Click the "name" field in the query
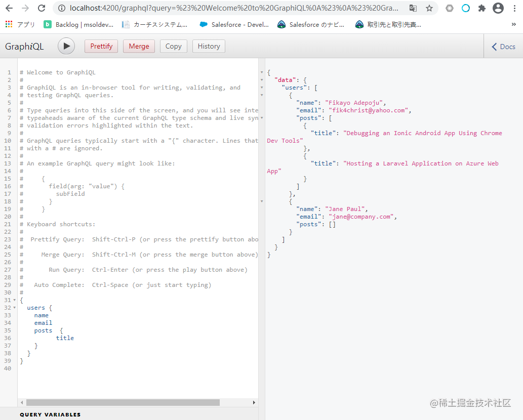 42,315
